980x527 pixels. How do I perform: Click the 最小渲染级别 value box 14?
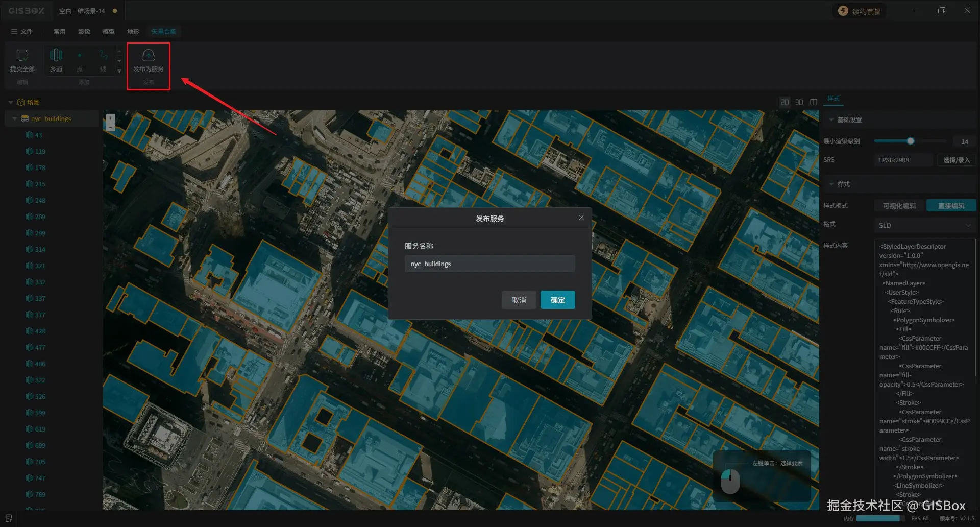tap(964, 141)
